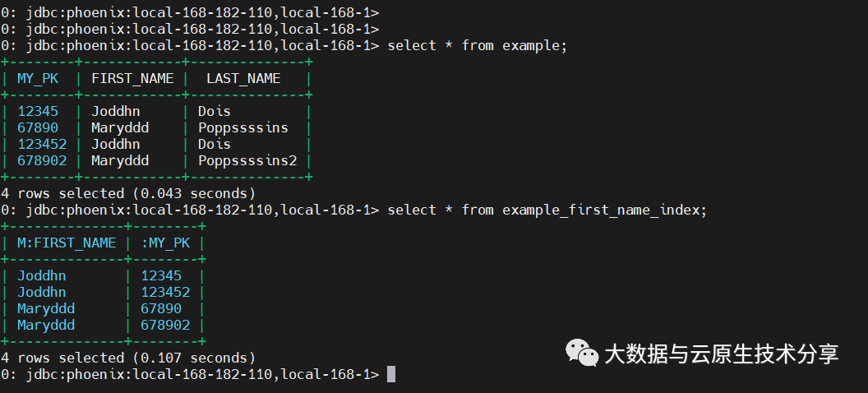This screenshot has height=393, width=868.
Task: Click the :MY_PK index column header
Action: click(165, 243)
